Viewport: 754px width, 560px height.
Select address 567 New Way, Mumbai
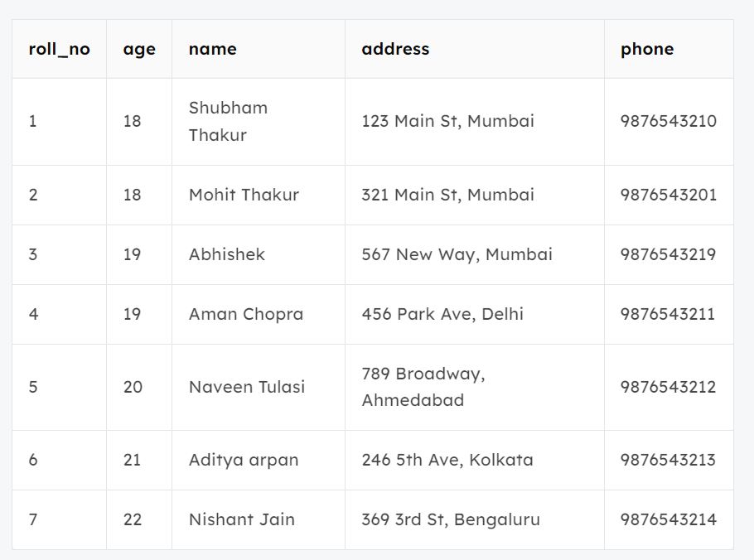pos(457,254)
